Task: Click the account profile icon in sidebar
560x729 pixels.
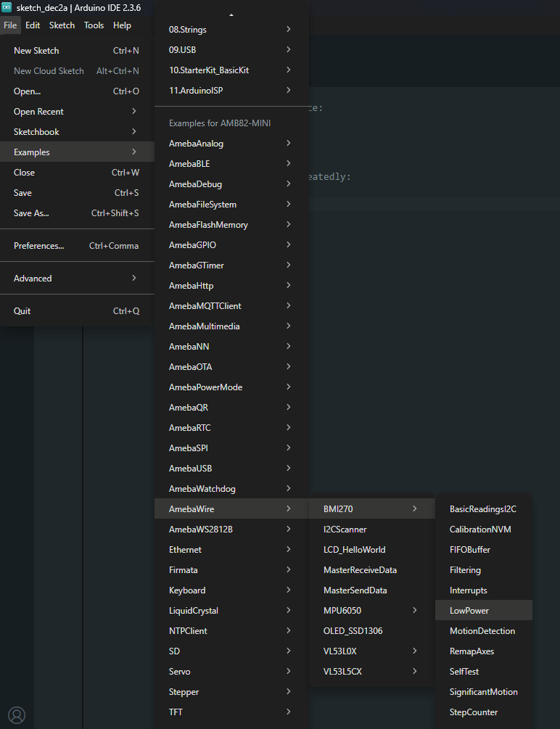Action: [17, 714]
